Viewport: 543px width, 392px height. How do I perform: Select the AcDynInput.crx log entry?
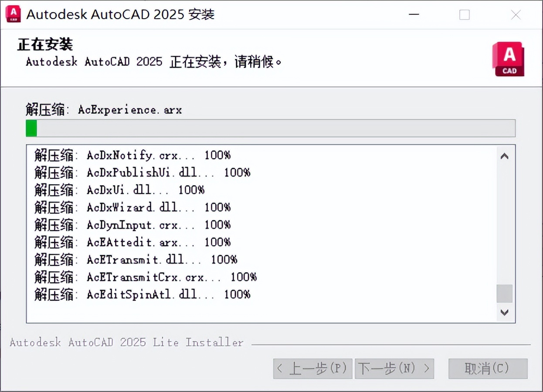131,225
